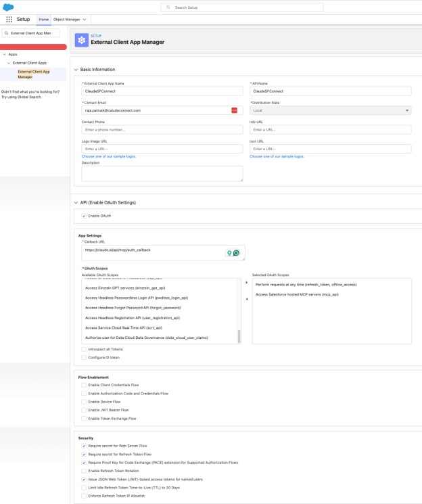Remove selected scope with left arrow
Viewport: 422px width, 504px height.
pos(247,299)
